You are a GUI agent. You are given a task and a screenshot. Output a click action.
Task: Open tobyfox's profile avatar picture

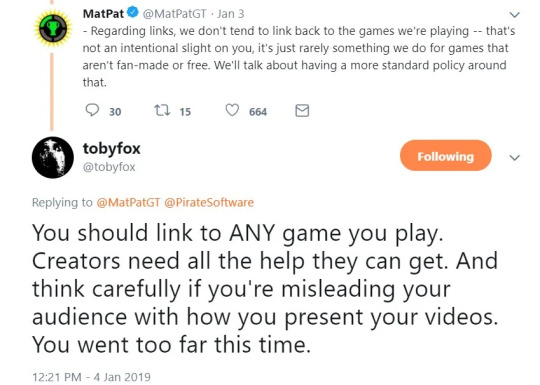53,157
